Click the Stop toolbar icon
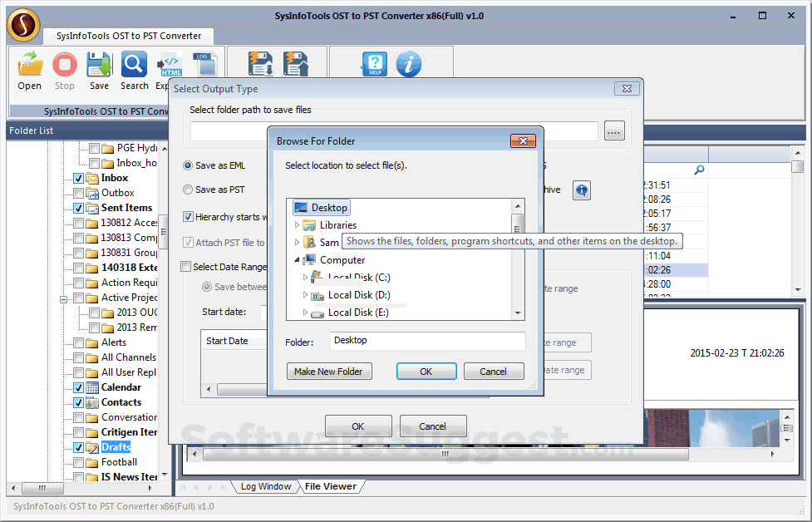Screen dimensions: 812x522 pyautogui.click(x=65, y=65)
